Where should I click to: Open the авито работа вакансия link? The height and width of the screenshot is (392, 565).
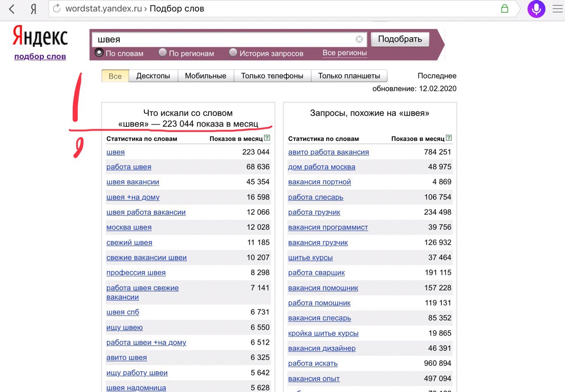click(x=328, y=152)
